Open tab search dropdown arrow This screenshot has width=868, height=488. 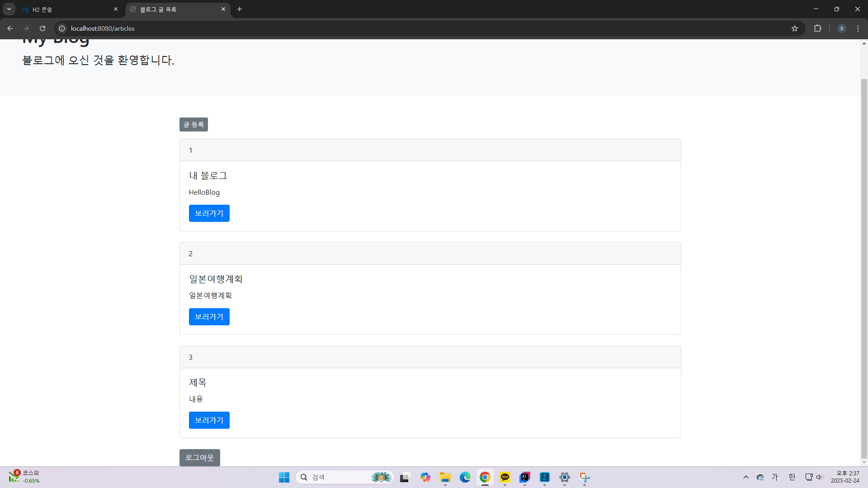click(9, 9)
